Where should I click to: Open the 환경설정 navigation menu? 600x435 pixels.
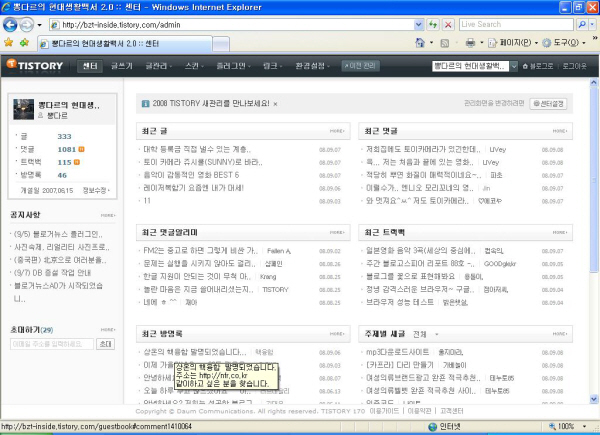[x=312, y=66]
